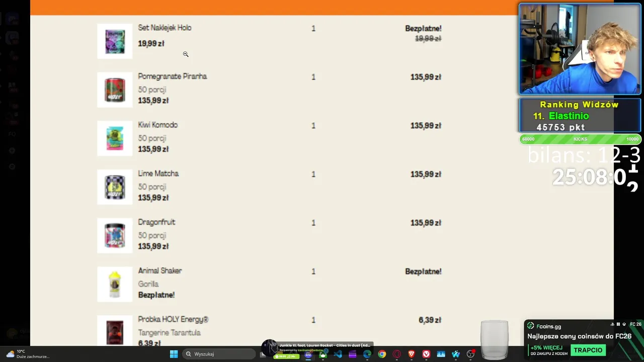This screenshot has width=644, height=362.
Task: Open the Kiwi Komodo product image
Action: coord(115,138)
